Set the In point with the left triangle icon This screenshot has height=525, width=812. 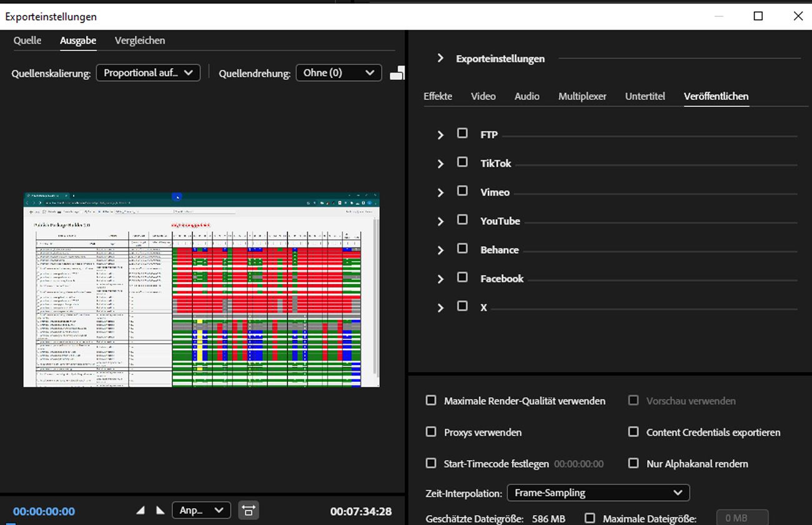(141, 510)
